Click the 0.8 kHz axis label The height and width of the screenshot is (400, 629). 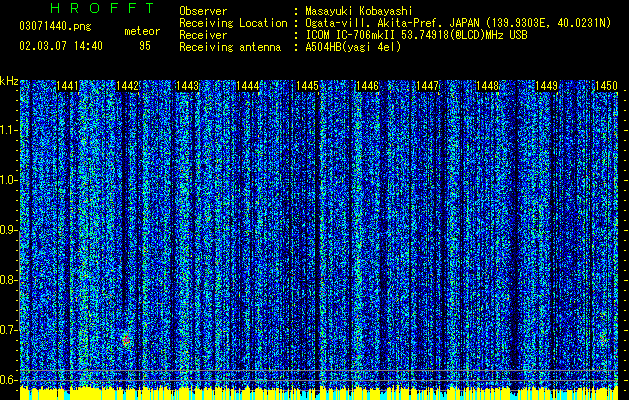[8, 280]
